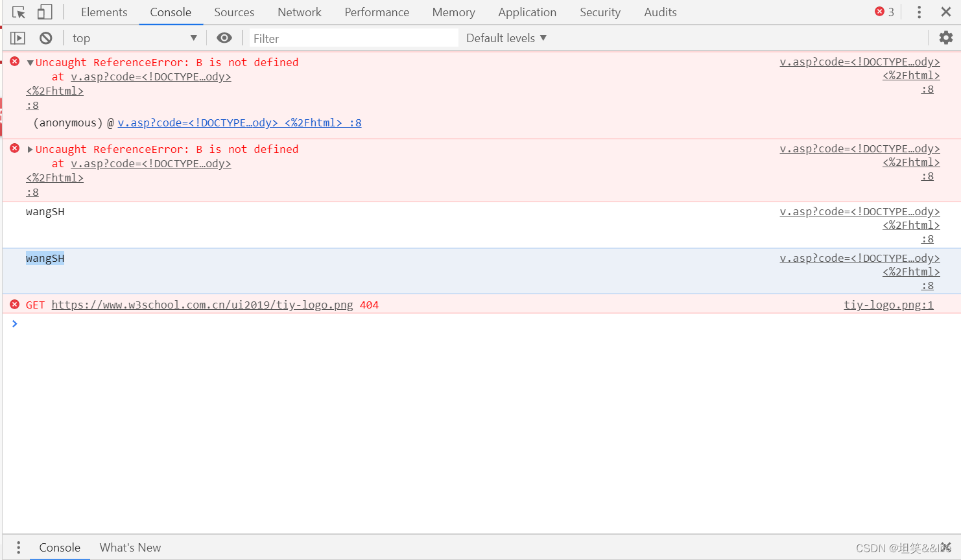Image resolution: width=961 pixels, height=560 pixels.
Task: Expand the second ReferenceError message
Action: point(29,148)
